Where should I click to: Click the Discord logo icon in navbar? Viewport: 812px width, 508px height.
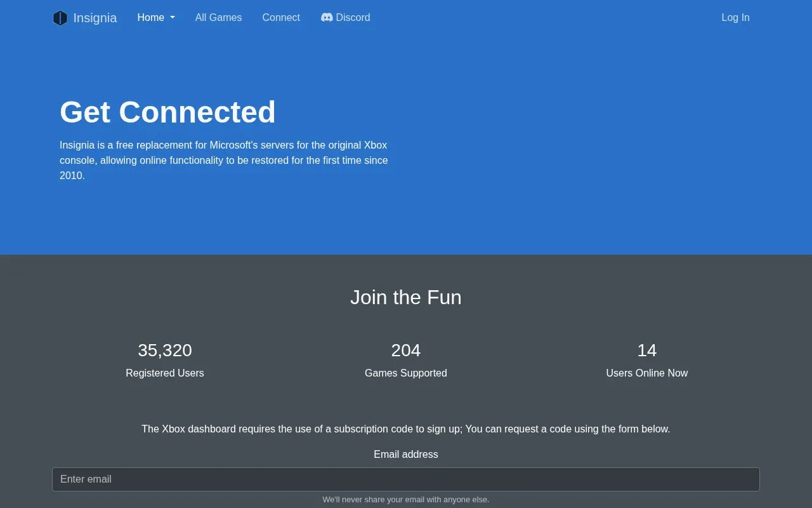coord(327,18)
